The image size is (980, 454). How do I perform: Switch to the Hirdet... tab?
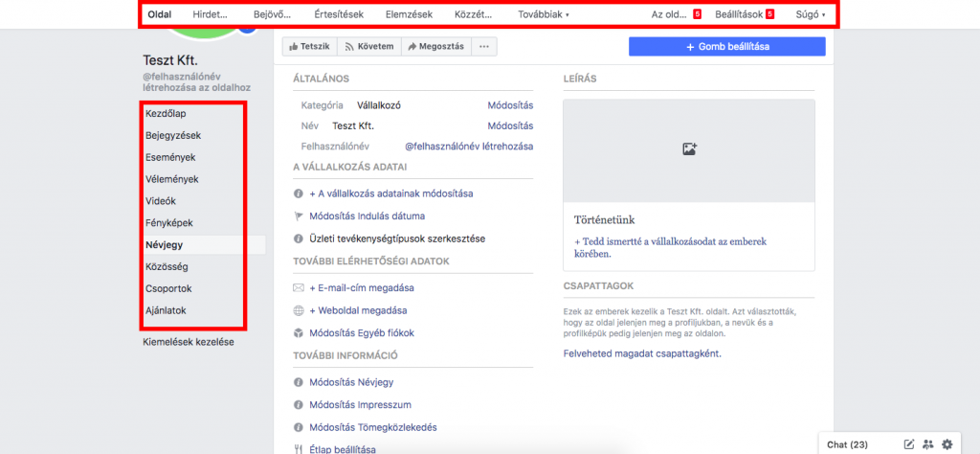[210, 14]
